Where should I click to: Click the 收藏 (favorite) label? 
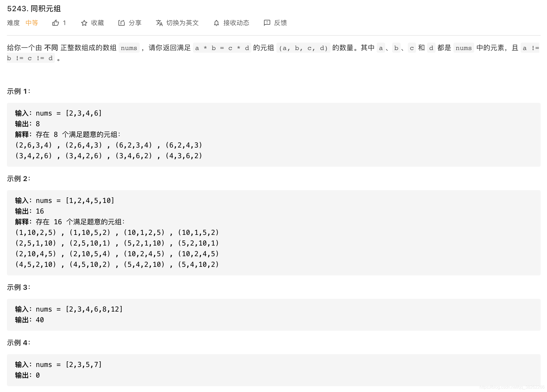pos(98,23)
